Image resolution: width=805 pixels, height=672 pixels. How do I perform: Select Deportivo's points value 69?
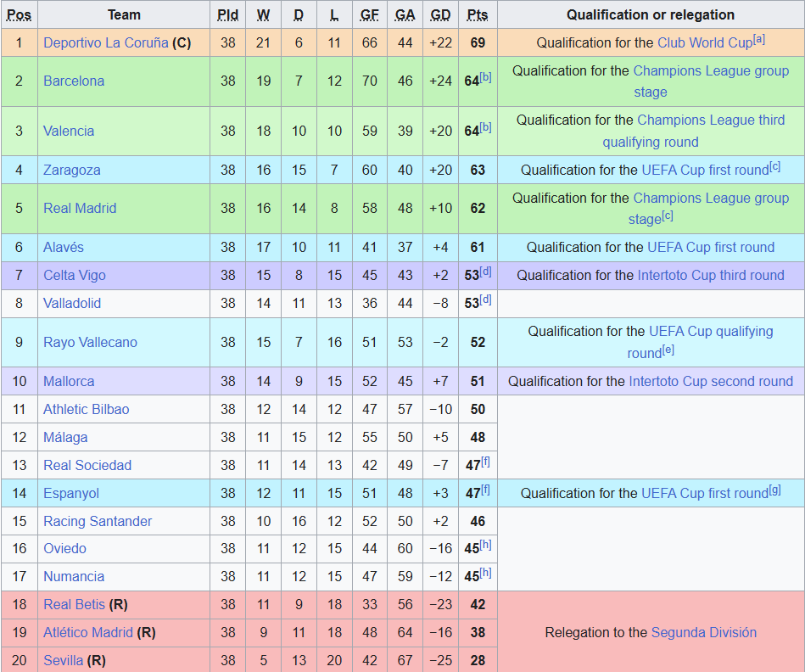click(478, 42)
